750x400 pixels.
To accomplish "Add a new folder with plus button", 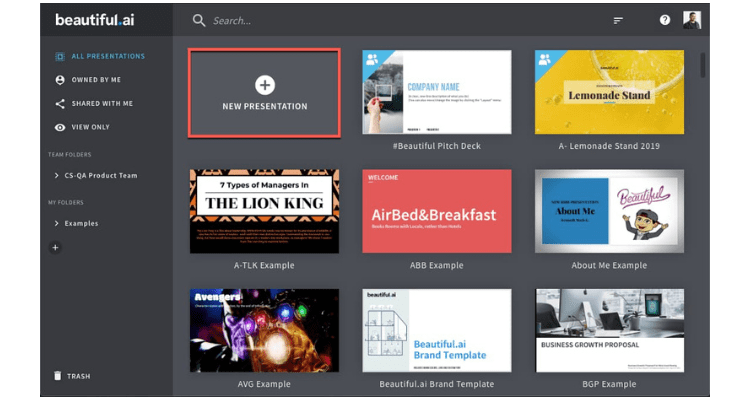I will (x=55, y=247).
